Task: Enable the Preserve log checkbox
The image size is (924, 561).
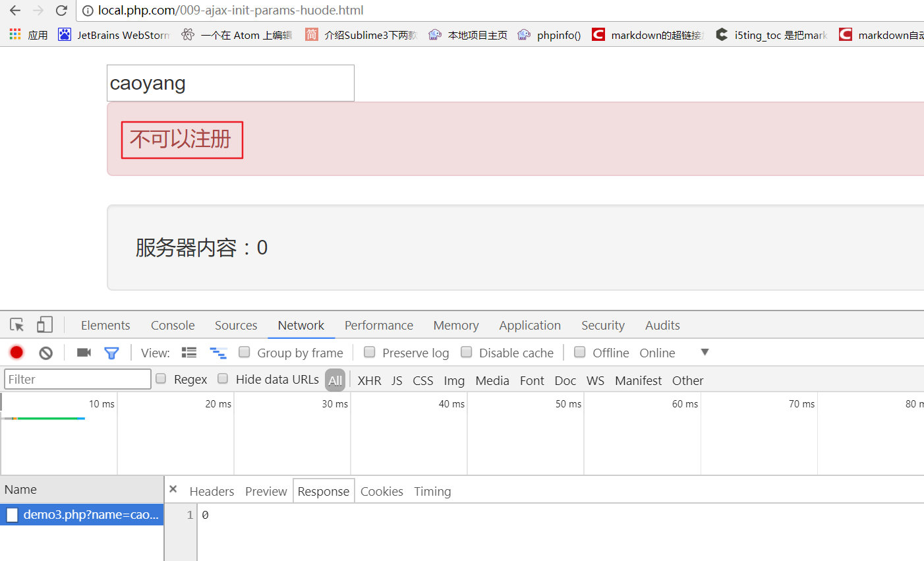Action: pyautogui.click(x=370, y=352)
